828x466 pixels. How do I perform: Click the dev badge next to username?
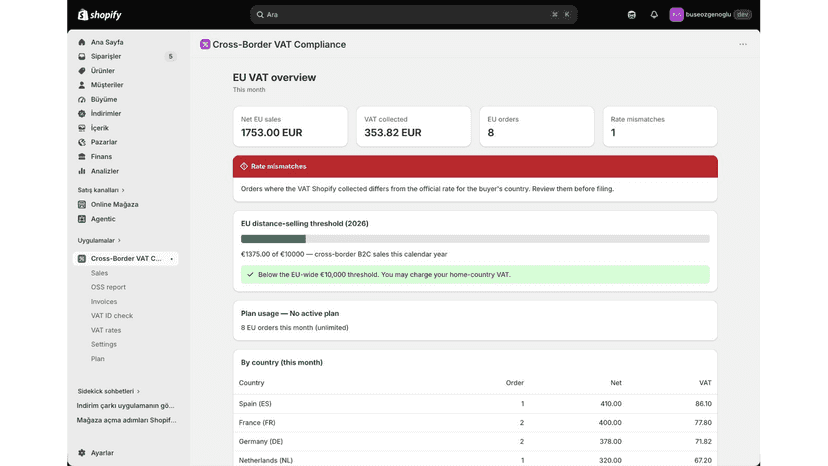click(x=742, y=15)
